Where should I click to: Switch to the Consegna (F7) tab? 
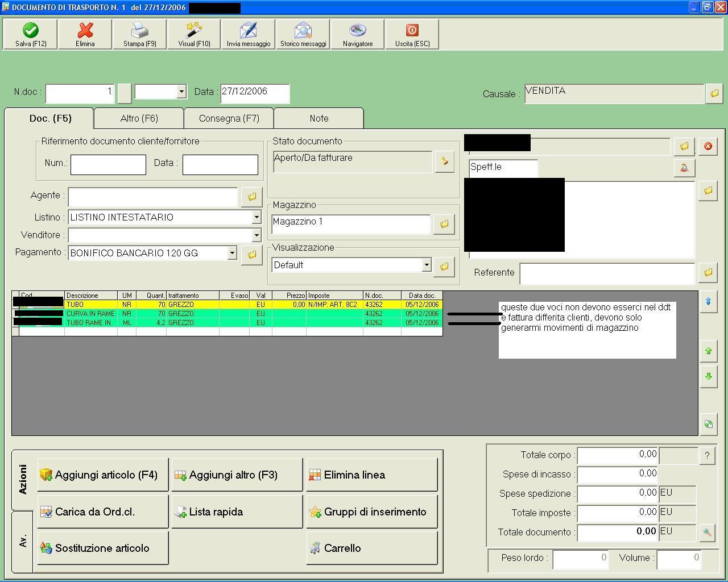tap(229, 118)
